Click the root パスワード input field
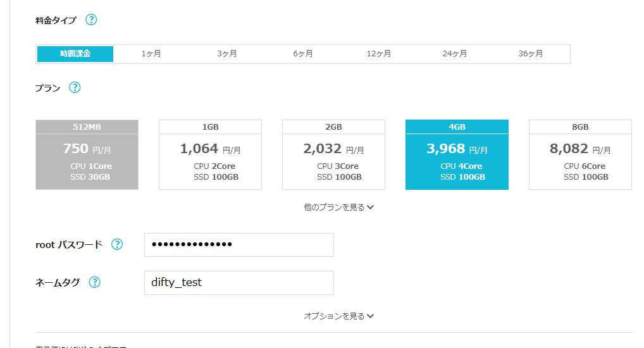The width and height of the screenshot is (644, 348). click(x=238, y=245)
